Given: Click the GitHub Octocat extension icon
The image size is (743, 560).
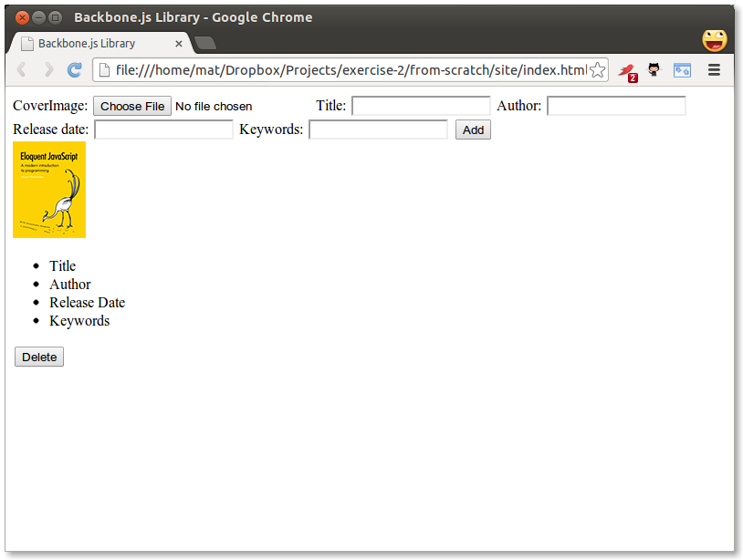Looking at the screenshot, I should pyautogui.click(x=654, y=70).
